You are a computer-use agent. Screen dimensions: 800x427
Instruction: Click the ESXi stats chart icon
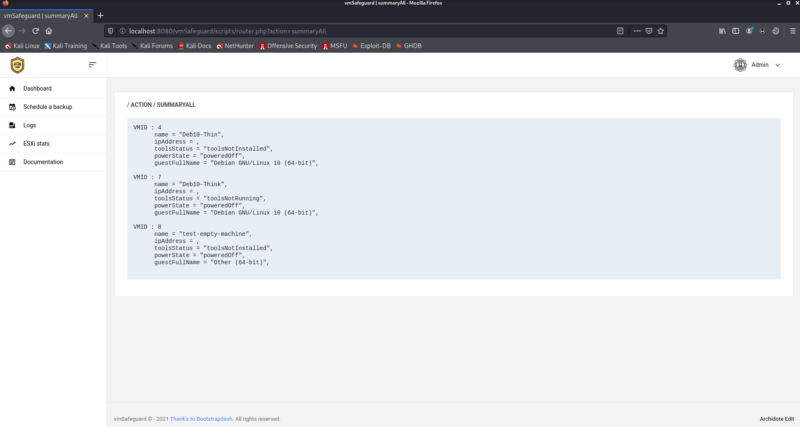coord(12,143)
